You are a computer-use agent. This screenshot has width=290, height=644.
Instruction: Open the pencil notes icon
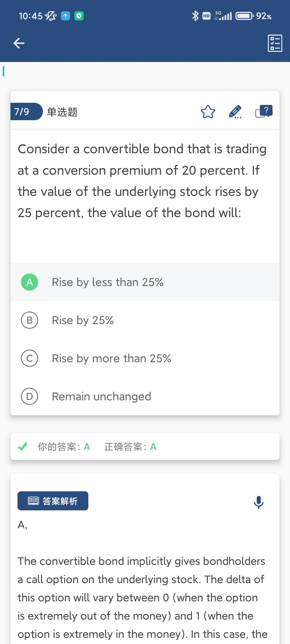coord(235,112)
